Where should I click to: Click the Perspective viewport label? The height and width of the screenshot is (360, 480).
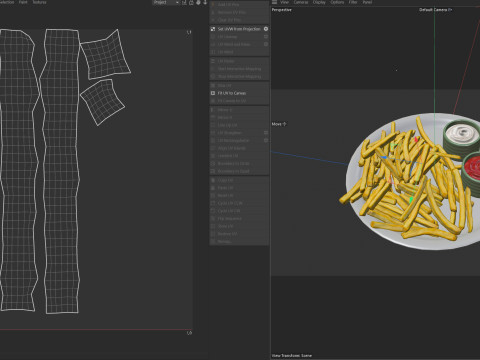282,10
